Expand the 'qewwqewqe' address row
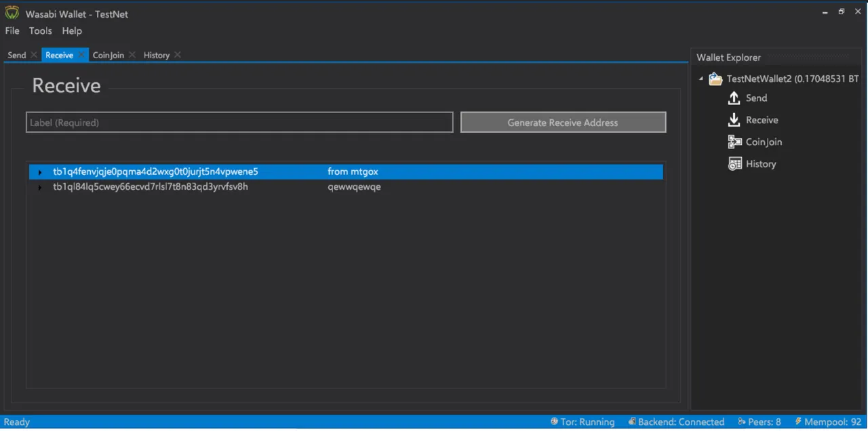This screenshot has height=431, width=868. (x=40, y=187)
